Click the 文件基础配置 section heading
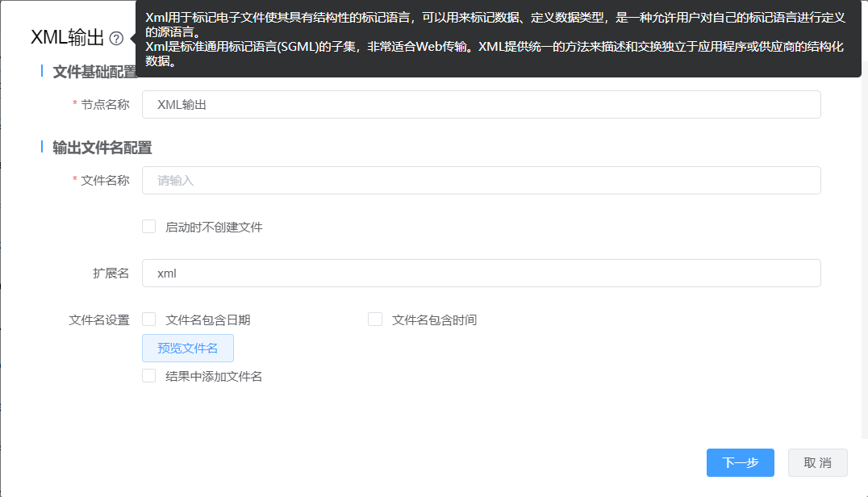 click(94, 73)
